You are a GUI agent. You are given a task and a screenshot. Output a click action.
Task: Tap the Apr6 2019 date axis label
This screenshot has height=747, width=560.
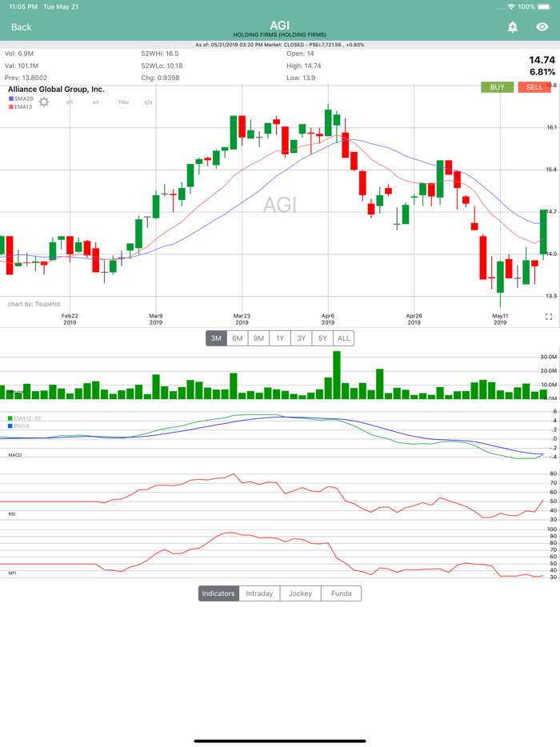click(328, 318)
